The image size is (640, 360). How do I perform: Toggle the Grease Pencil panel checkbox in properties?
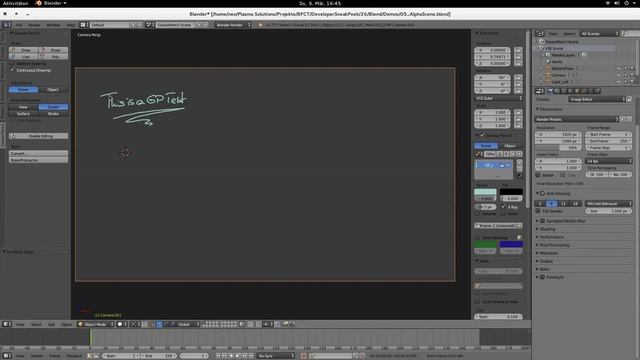click(482, 135)
